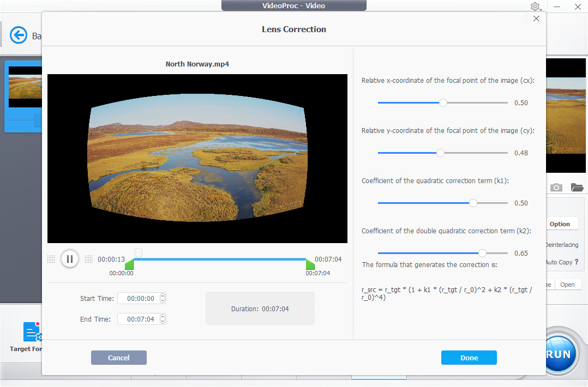Minimize the VideoProc window
588x387 pixels.
point(557,7)
